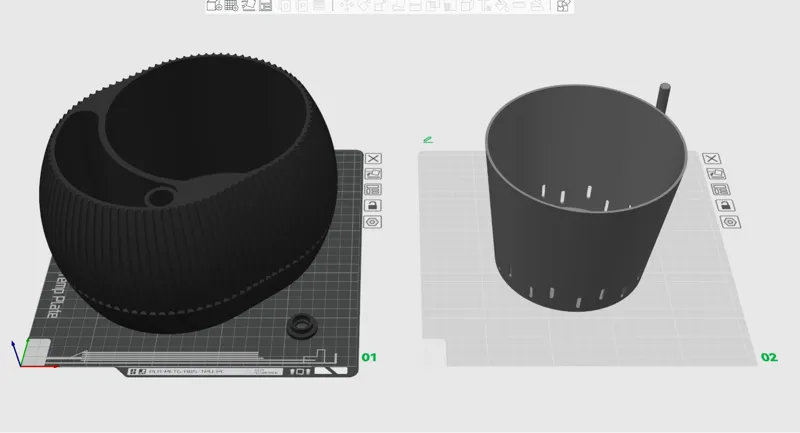Viewport: 800px width, 433px height.
Task: Click the Auto orient toolbar icon
Action: pos(249,6)
